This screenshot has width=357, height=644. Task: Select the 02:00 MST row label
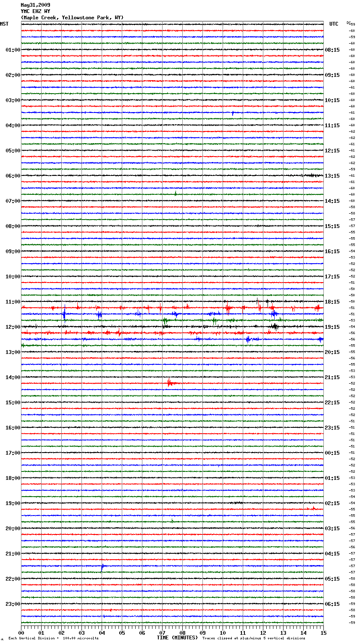13,75
